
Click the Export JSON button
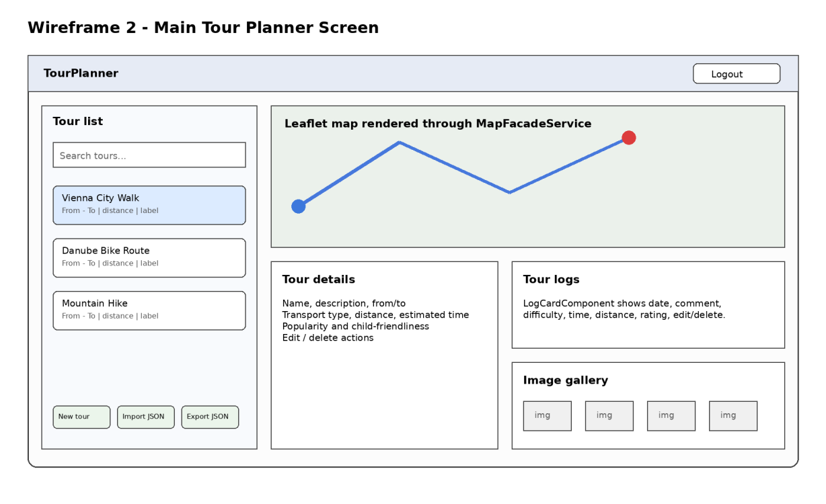[x=210, y=417]
